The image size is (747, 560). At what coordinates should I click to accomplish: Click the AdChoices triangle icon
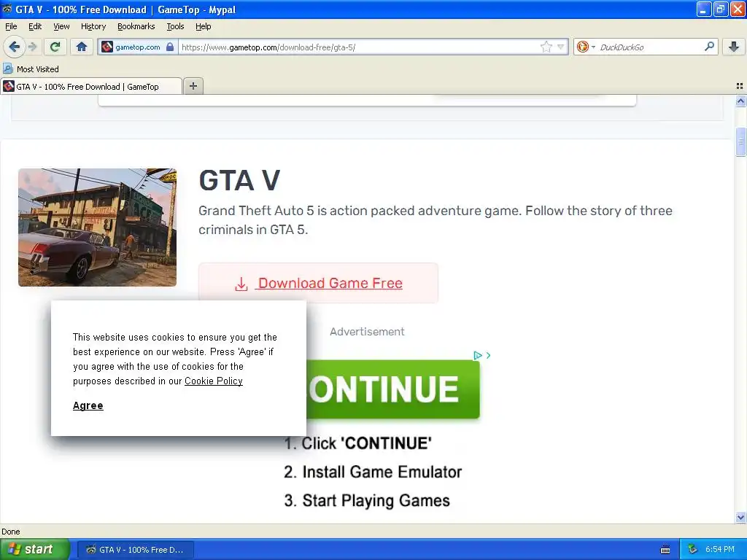click(x=478, y=355)
